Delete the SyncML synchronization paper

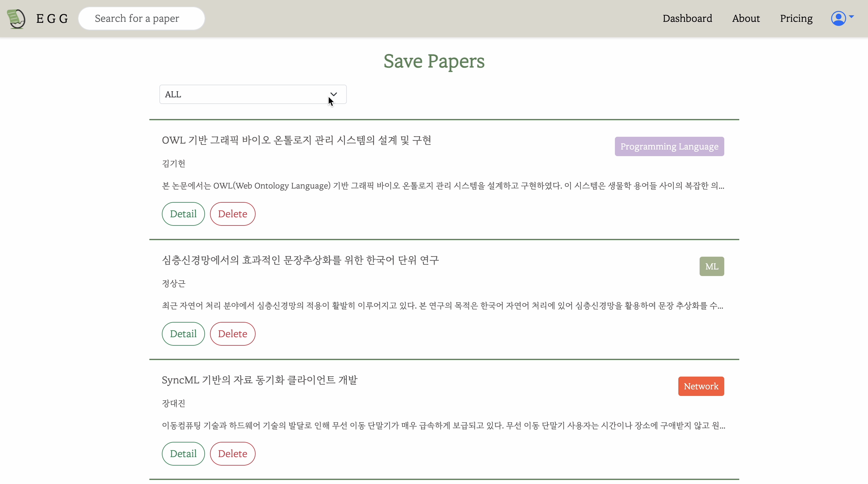click(232, 453)
